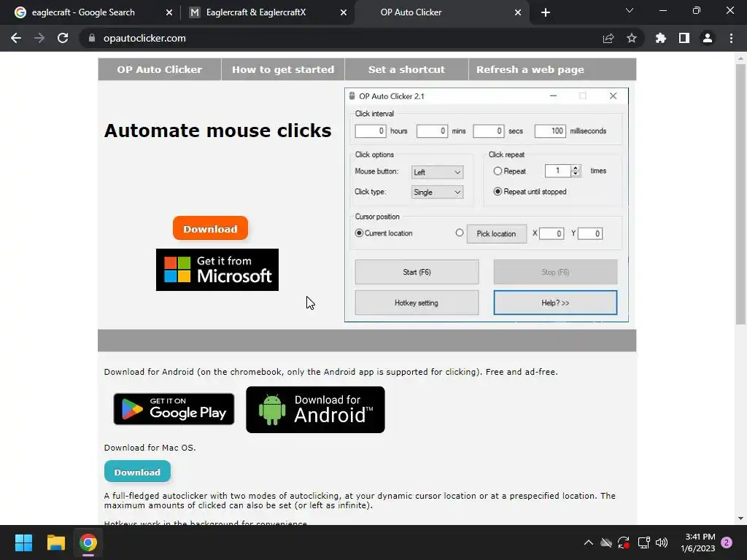Open a new browser tab
The height and width of the screenshot is (560, 747).
546,12
